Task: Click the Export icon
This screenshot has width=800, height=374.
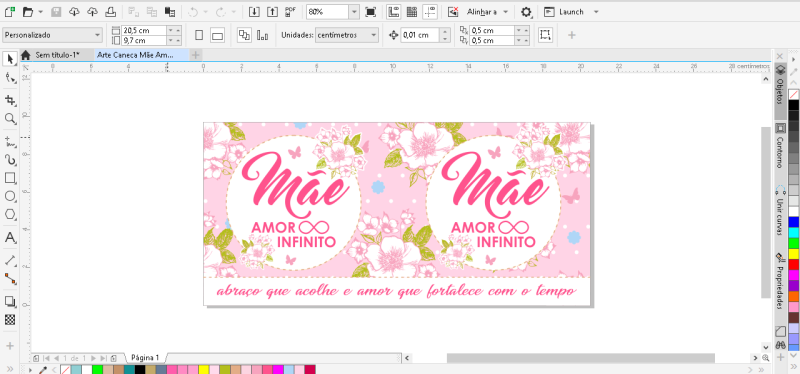Action: [273, 11]
